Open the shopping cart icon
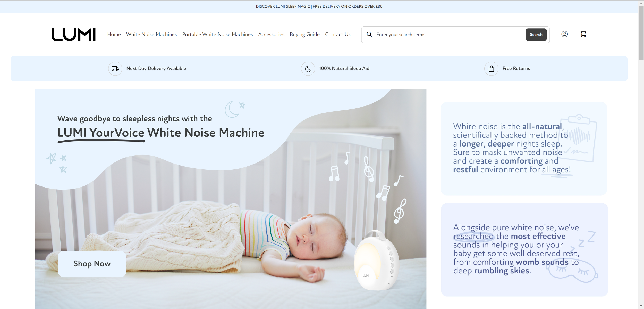 click(x=583, y=34)
